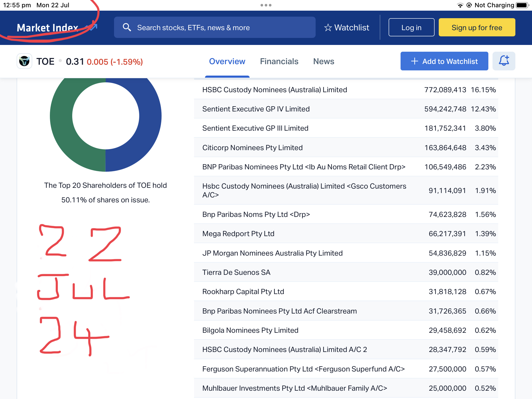The width and height of the screenshot is (532, 399).
Task: Click the 0.52% holding percentage
Action: [485, 388]
